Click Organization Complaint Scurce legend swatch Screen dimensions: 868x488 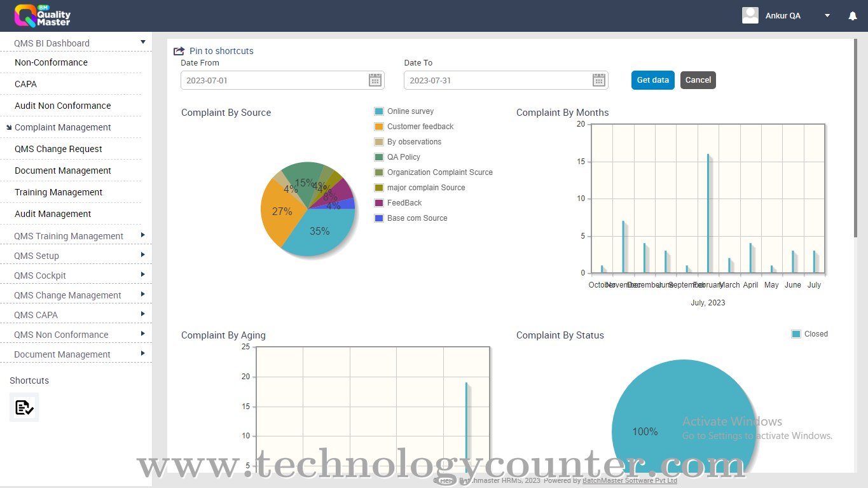379,172
